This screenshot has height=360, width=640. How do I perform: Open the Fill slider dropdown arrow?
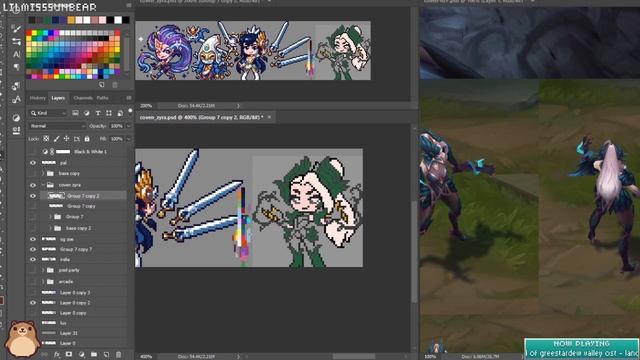pos(129,139)
